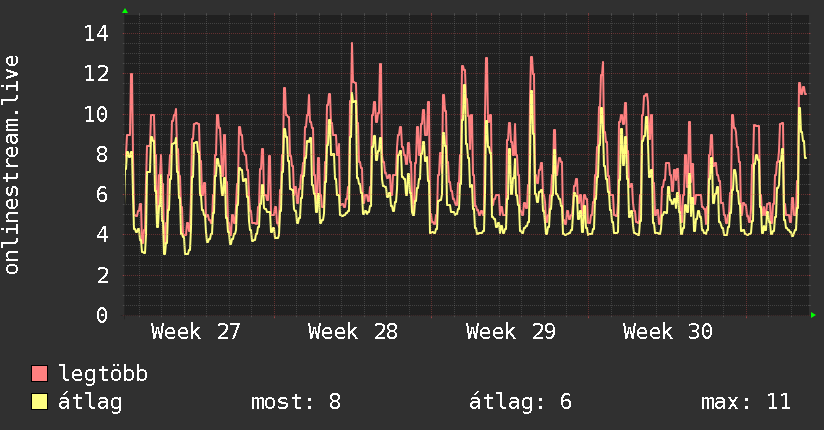Click the 0 tick on Y axis
Screen dimensions: 824x430
(102, 315)
